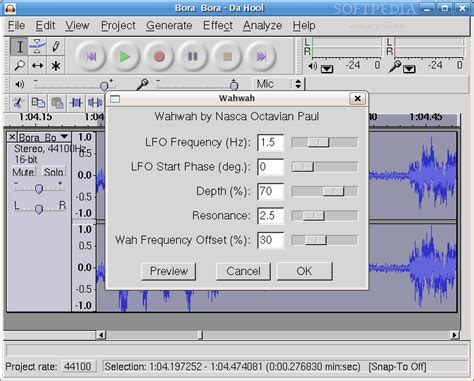Stop playback with the yellow Stop button

coord(227,57)
